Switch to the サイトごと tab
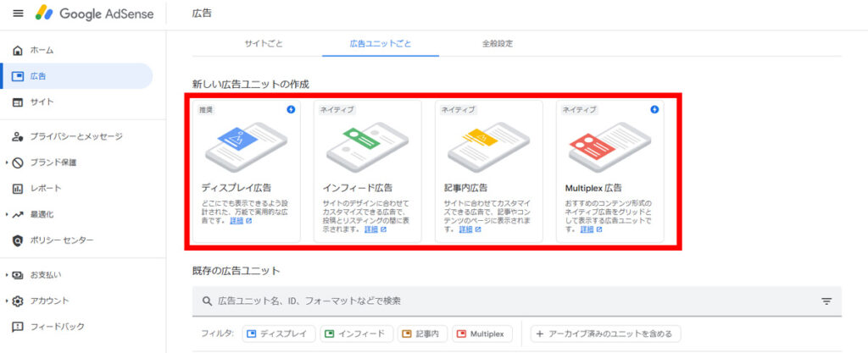Image resolution: width=868 pixels, height=353 pixels. coord(264,44)
